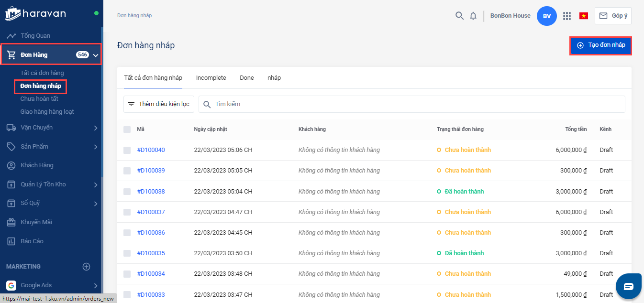Open the apps grid menu
644x303 pixels.
[567, 16]
